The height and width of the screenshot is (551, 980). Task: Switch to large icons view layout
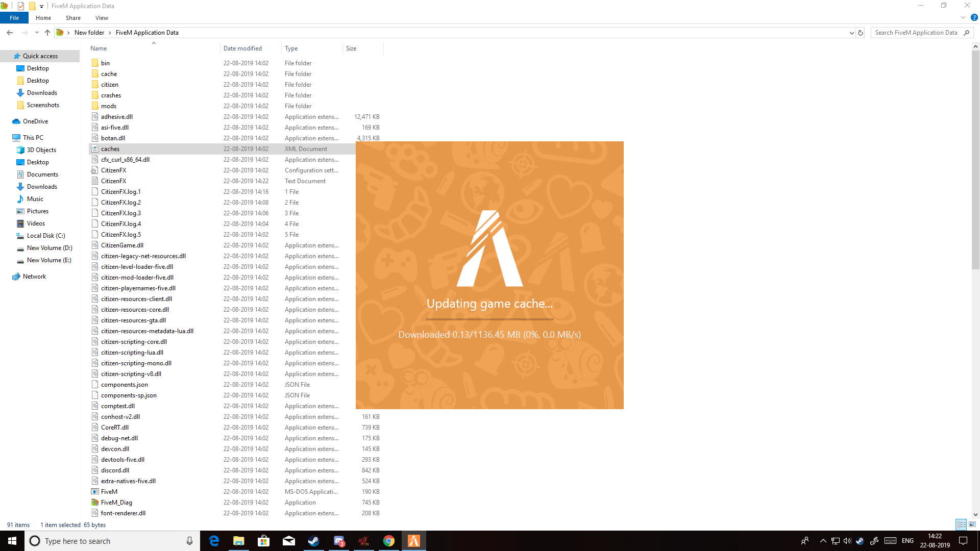(x=972, y=524)
